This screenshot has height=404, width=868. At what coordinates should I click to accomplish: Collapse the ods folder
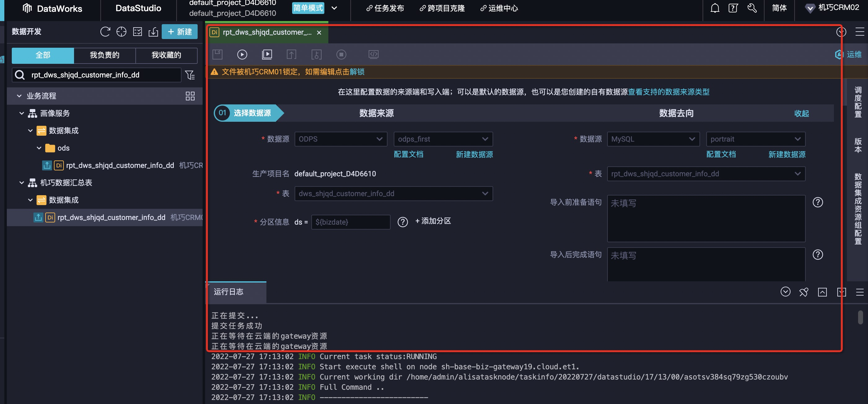coord(39,148)
